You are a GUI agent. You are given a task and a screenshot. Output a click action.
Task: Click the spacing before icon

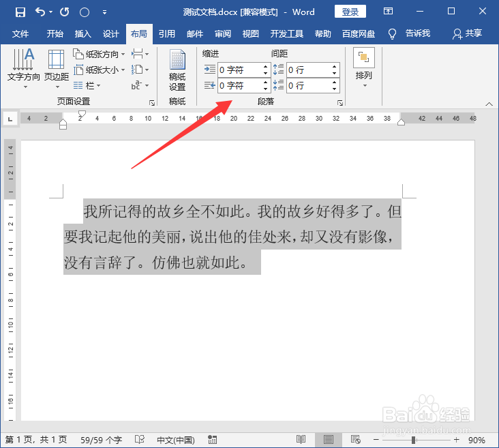point(278,70)
